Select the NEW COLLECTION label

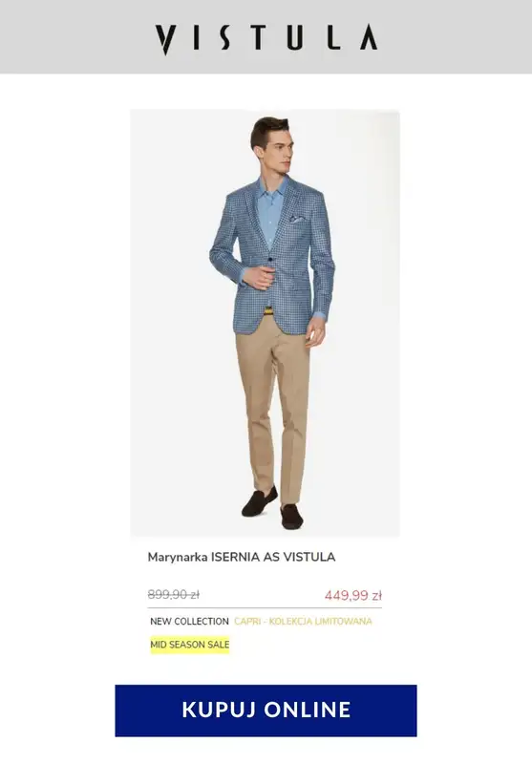(x=189, y=622)
